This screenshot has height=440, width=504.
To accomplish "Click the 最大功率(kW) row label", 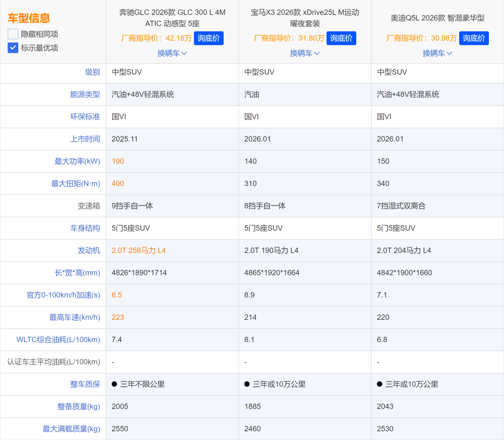I will 77,161.
